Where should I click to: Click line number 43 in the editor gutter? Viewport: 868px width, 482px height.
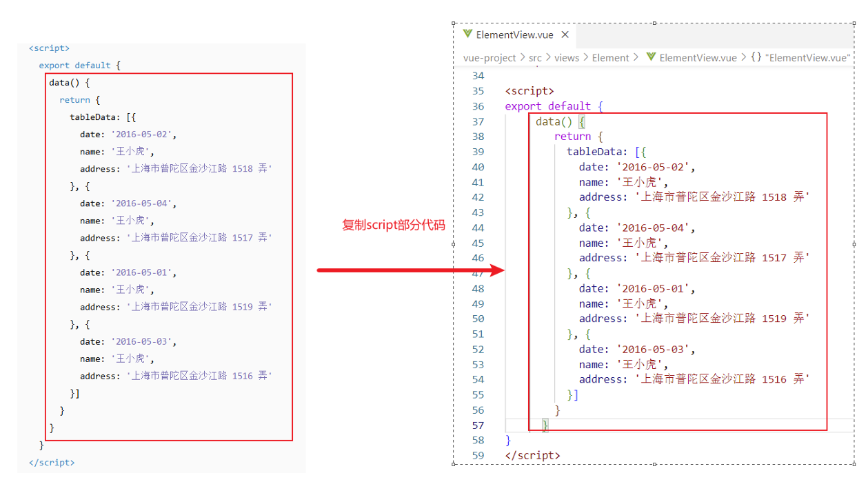click(x=478, y=212)
